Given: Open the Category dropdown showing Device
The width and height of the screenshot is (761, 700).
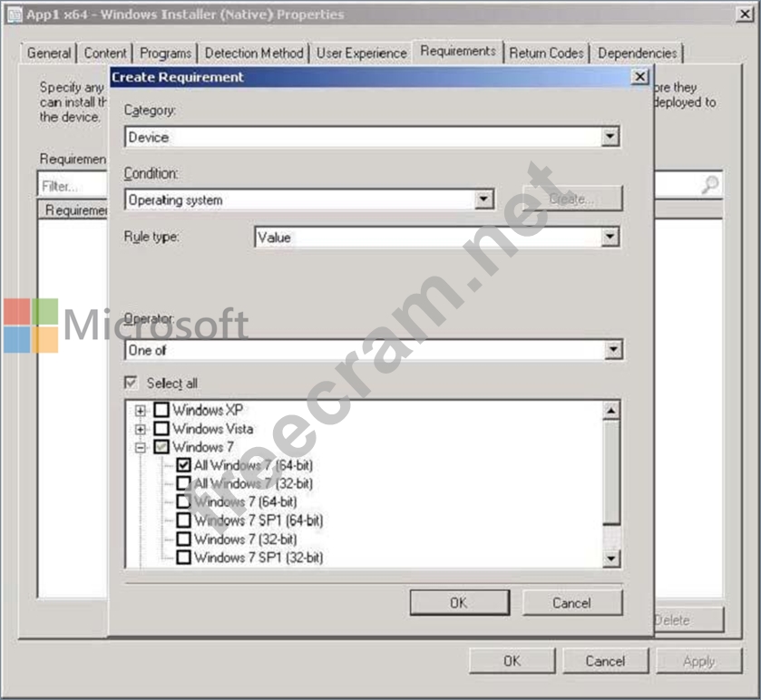Looking at the screenshot, I should point(610,137).
